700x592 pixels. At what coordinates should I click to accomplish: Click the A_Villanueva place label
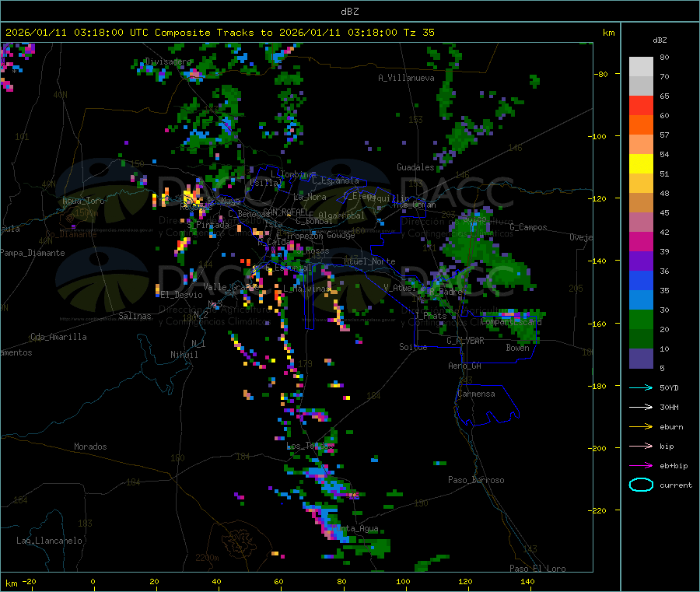tap(406, 78)
